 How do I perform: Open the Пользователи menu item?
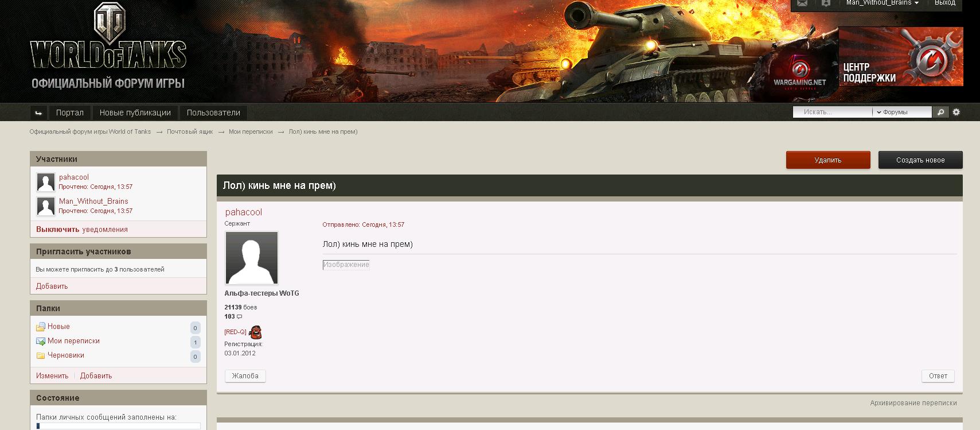[213, 113]
